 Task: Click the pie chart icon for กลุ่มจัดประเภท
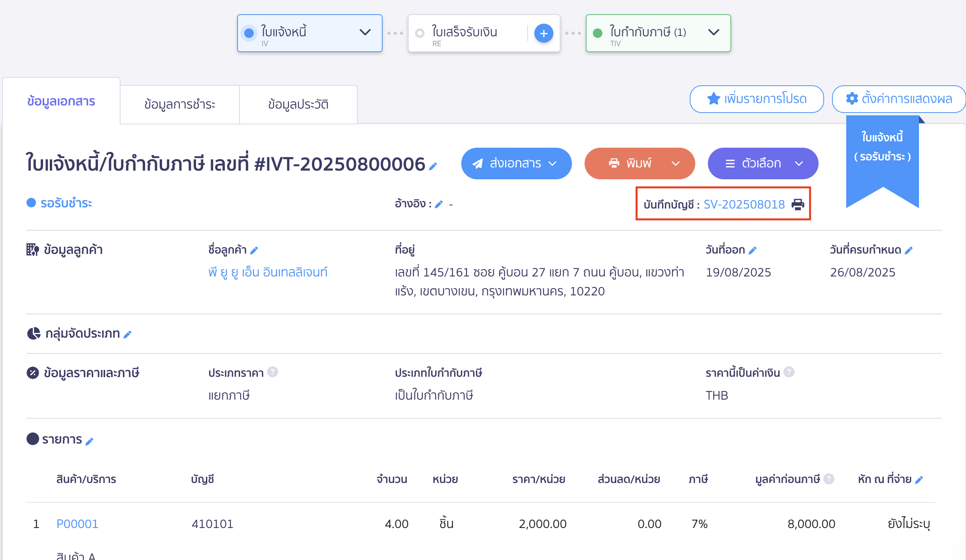(34, 333)
